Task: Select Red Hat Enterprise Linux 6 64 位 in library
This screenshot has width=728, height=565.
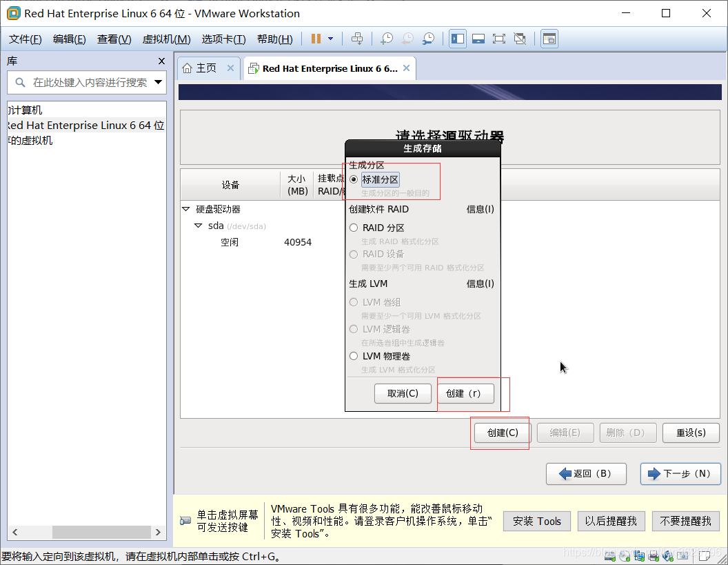Action: point(86,126)
